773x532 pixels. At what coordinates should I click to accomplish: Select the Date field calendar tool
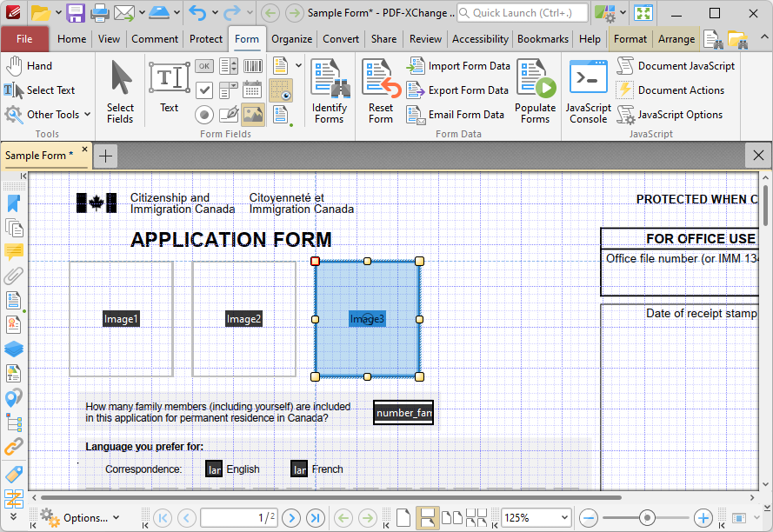pos(252,90)
